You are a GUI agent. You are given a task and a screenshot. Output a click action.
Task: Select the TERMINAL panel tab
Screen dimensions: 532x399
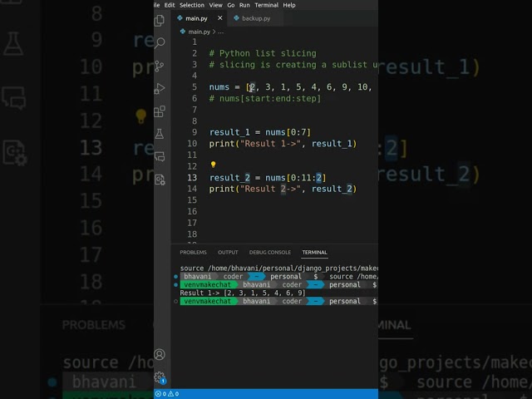pos(314,253)
